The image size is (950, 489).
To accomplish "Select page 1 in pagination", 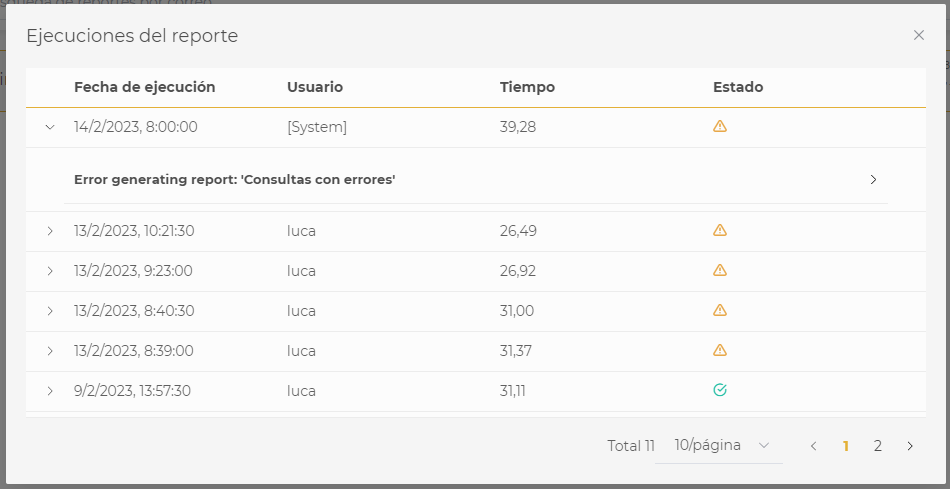I will [846, 446].
